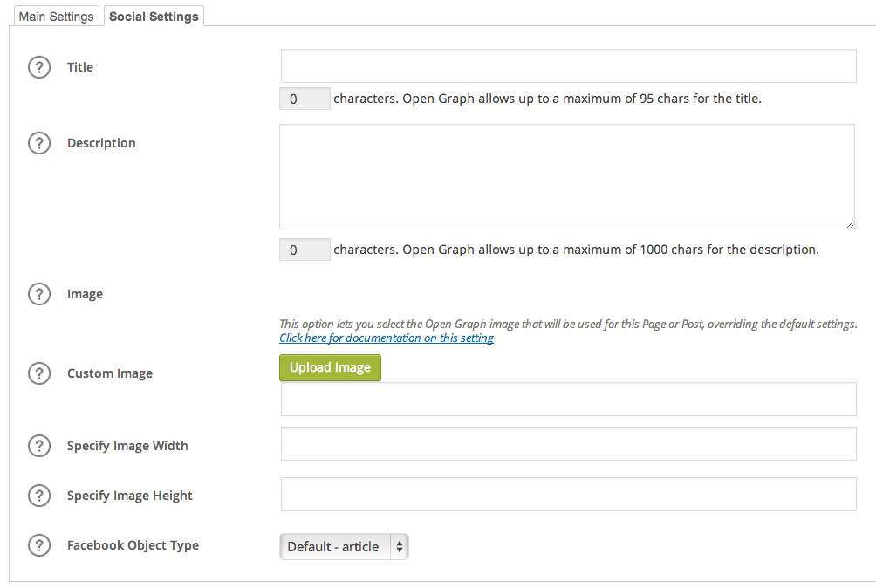876x588 pixels.
Task: Click the help icon next to Description
Action: click(x=39, y=142)
